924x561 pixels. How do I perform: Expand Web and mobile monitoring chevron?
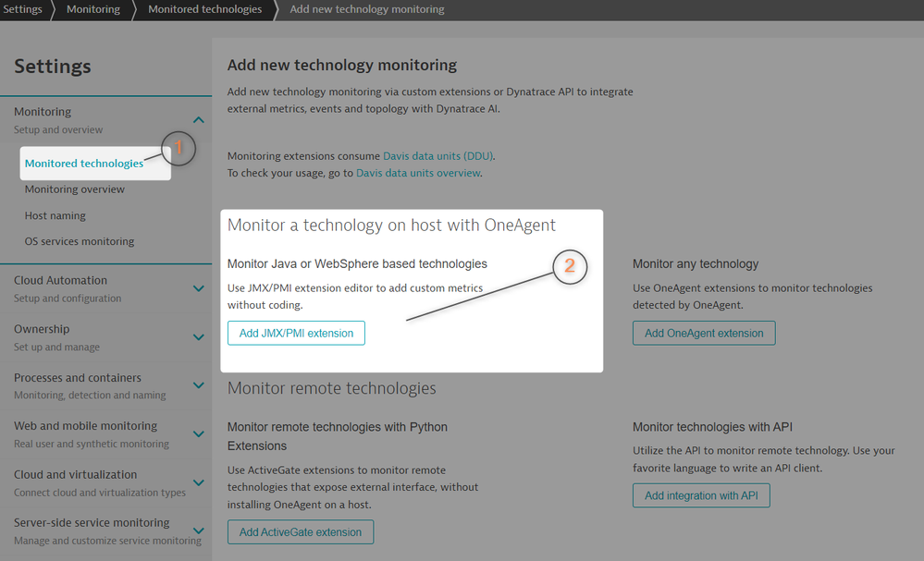coord(198,434)
